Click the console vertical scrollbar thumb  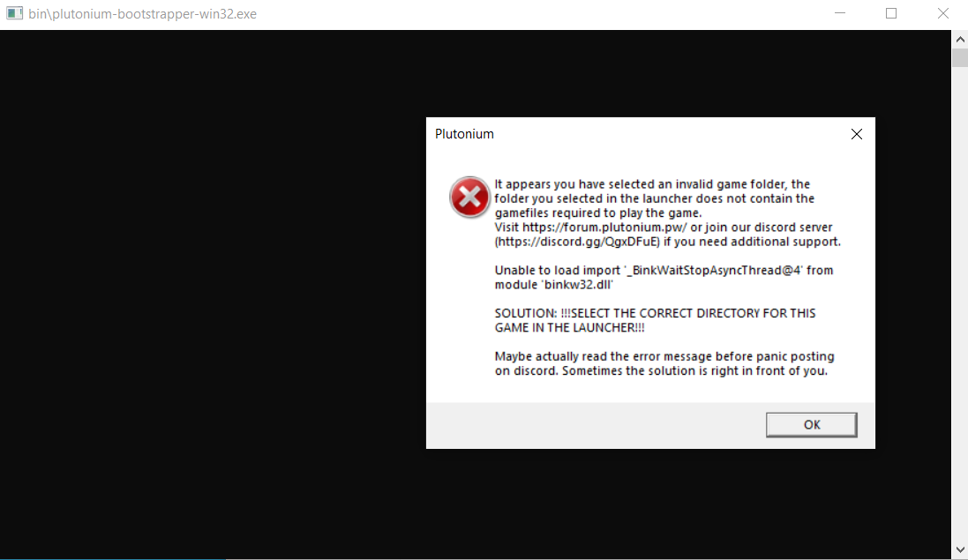point(960,58)
